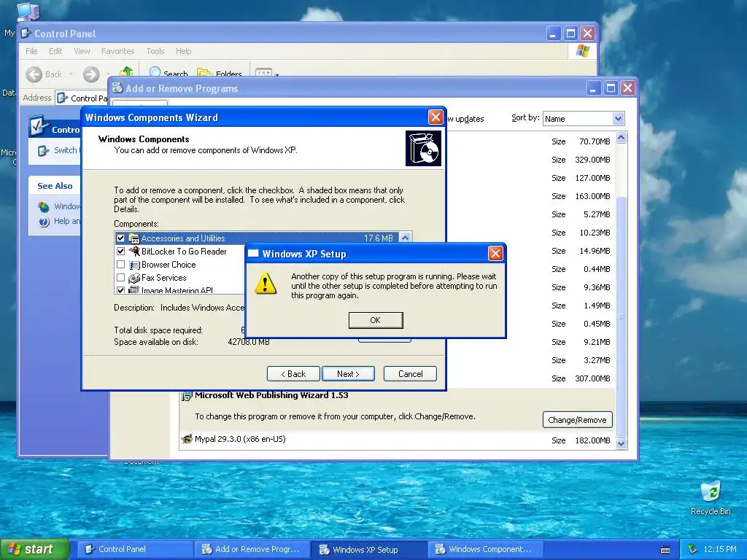Image resolution: width=747 pixels, height=560 pixels.
Task: Maximize the Add or Remove Programs window
Action: point(611,88)
